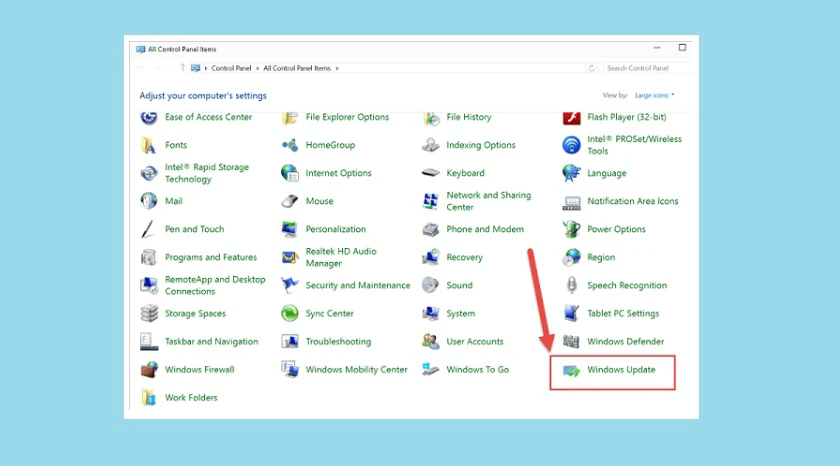The width and height of the screenshot is (840, 466).
Task: Click the Intel PROSet/Wireless Tools icon
Action: tap(572, 145)
